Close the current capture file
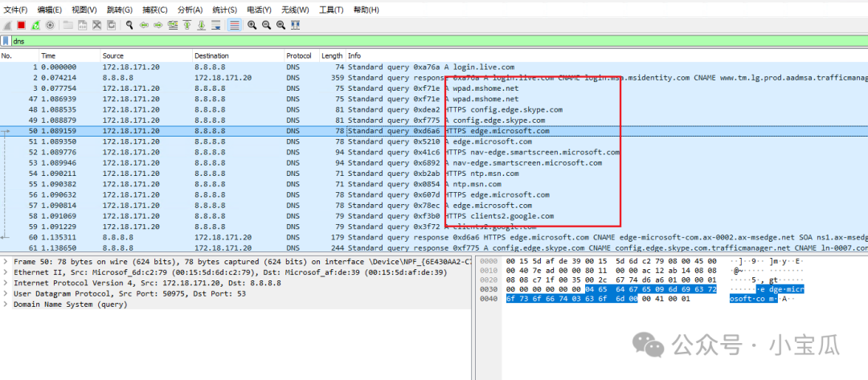 (96, 25)
